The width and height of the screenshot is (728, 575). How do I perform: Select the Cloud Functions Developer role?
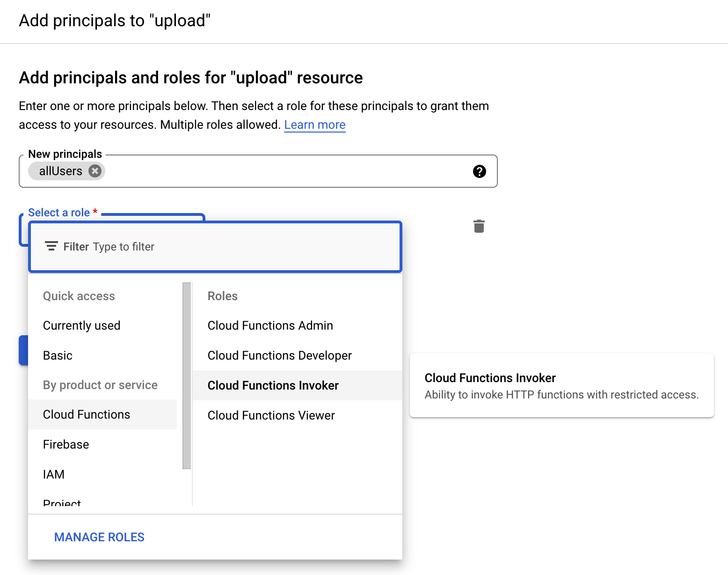coord(279,355)
